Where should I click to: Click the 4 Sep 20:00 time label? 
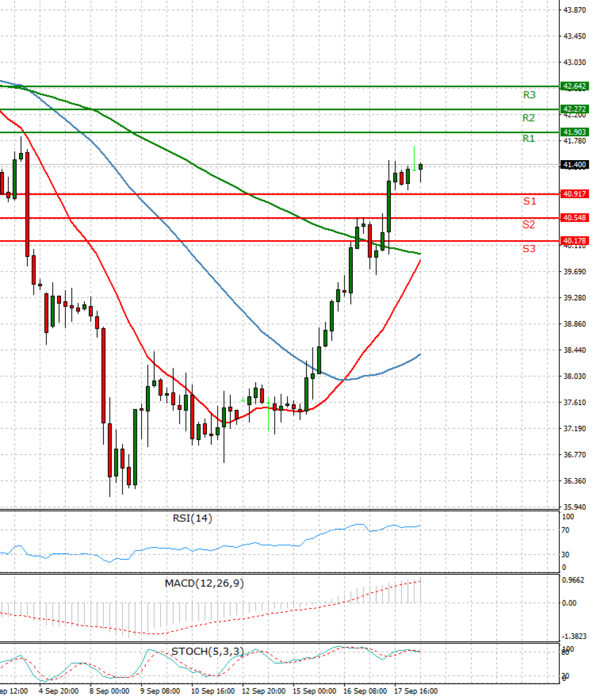(x=59, y=691)
